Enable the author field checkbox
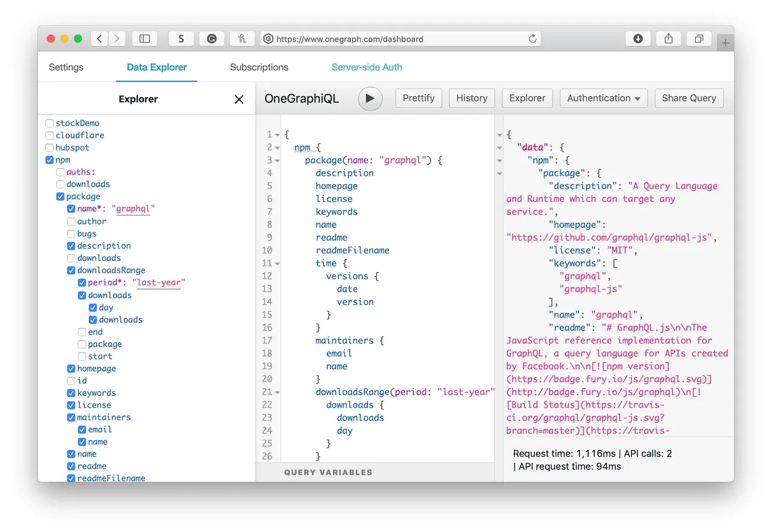Image resolution: width=772 pixels, height=532 pixels. (71, 221)
